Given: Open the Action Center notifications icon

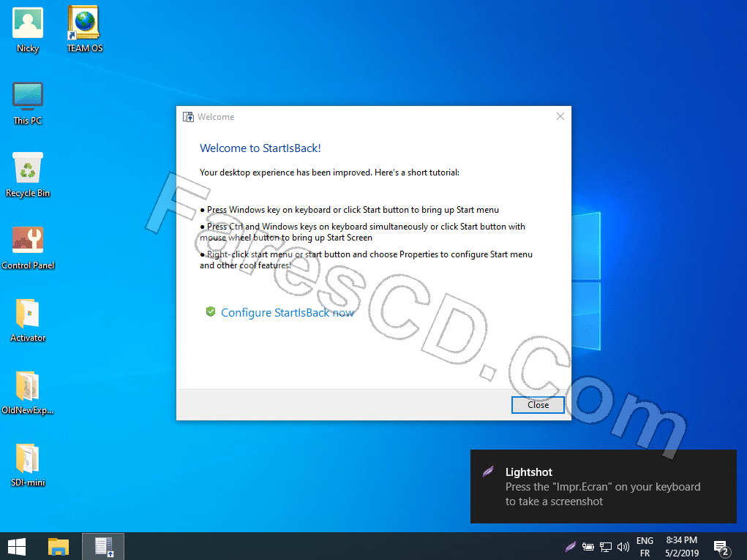Looking at the screenshot, I should 721,548.
